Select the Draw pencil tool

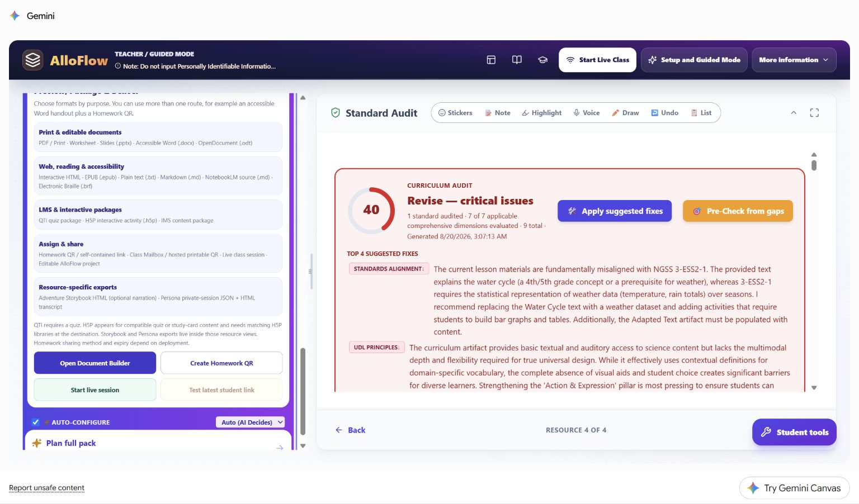[x=625, y=113]
